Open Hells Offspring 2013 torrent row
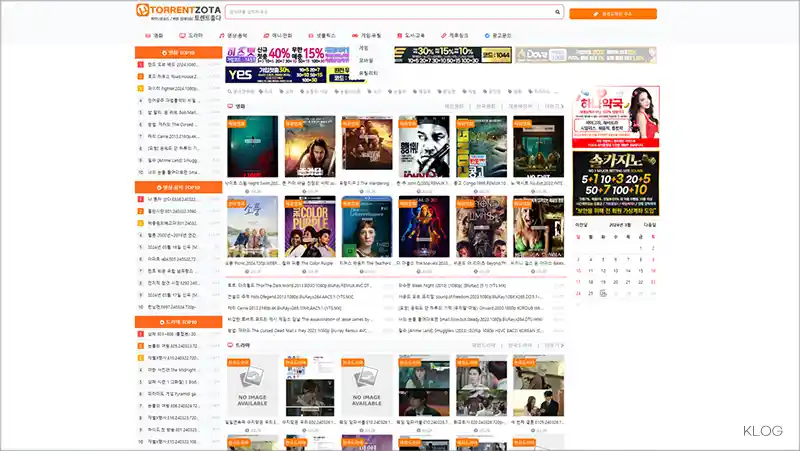The image size is (800, 451). click(x=291, y=297)
